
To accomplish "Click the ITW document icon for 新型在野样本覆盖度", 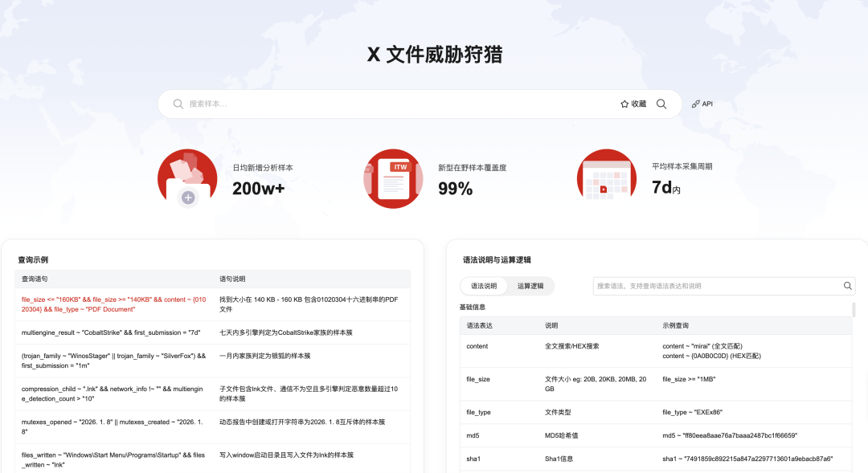I will (x=393, y=178).
